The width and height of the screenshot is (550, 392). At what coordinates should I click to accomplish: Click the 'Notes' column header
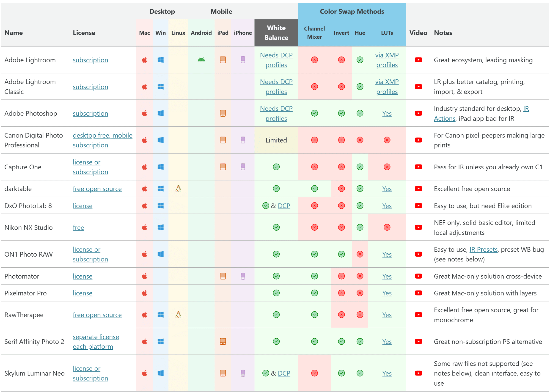(x=443, y=33)
